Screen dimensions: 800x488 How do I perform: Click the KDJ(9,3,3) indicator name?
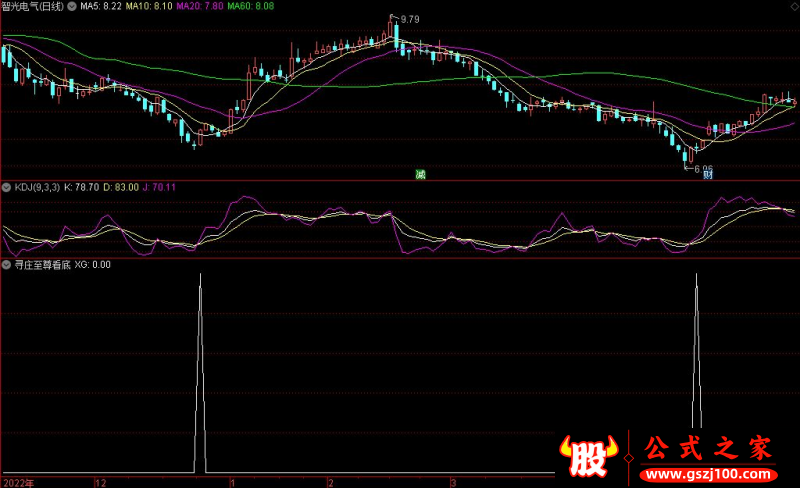point(36,186)
